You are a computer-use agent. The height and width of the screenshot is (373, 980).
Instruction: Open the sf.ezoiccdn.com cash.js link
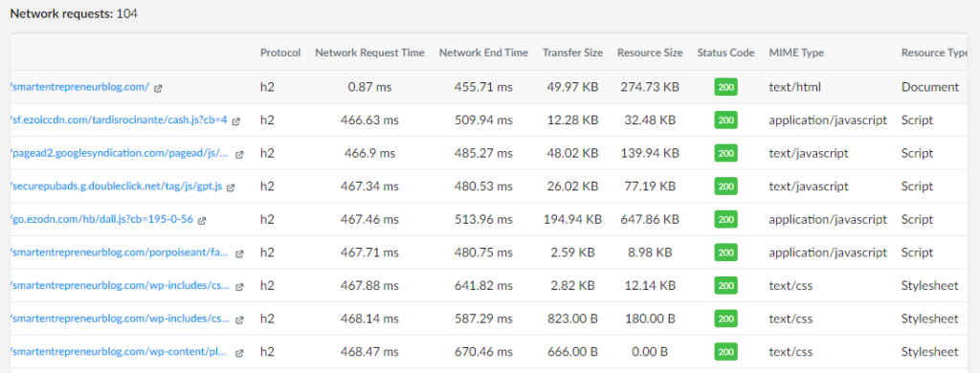point(119,120)
